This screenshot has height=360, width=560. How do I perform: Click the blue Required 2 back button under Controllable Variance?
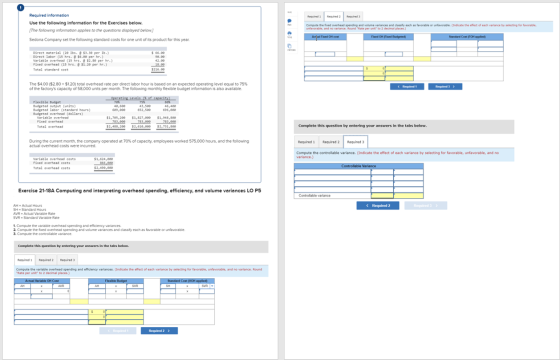pyautogui.click(x=378, y=205)
